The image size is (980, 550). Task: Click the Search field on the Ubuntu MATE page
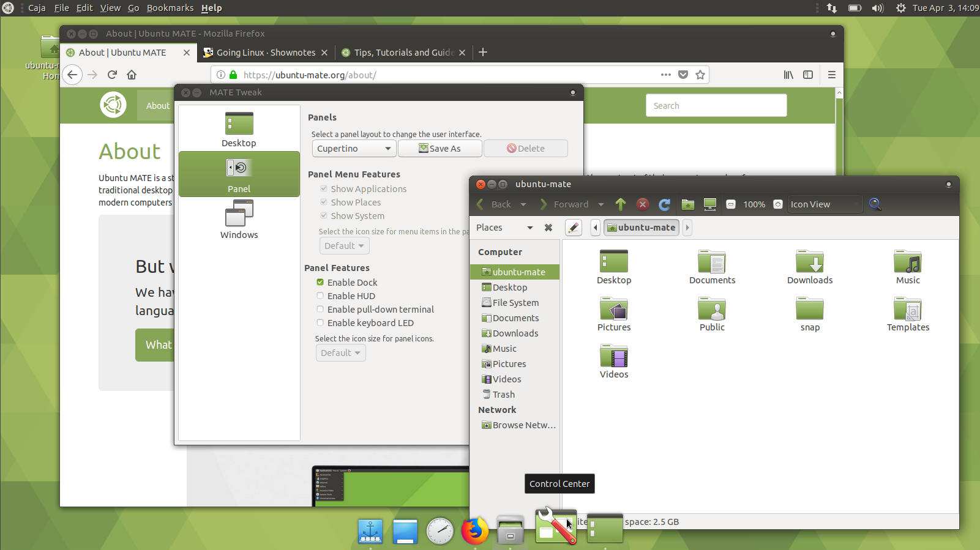(x=716, y=105)
